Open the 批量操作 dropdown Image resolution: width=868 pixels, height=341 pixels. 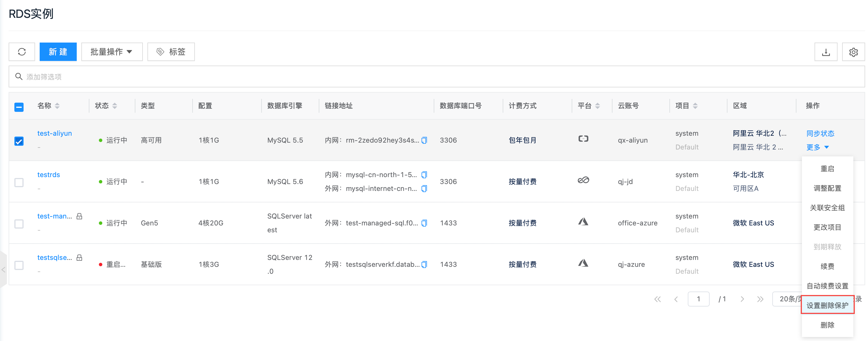pyautogui.click(x=112, y=52)
